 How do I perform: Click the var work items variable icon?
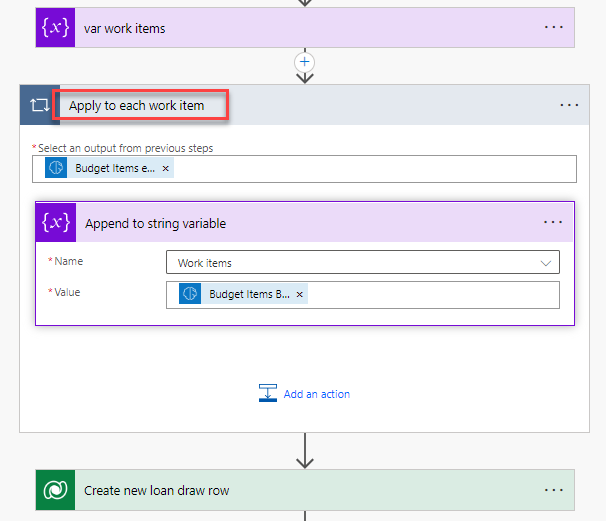pos(55,28)
